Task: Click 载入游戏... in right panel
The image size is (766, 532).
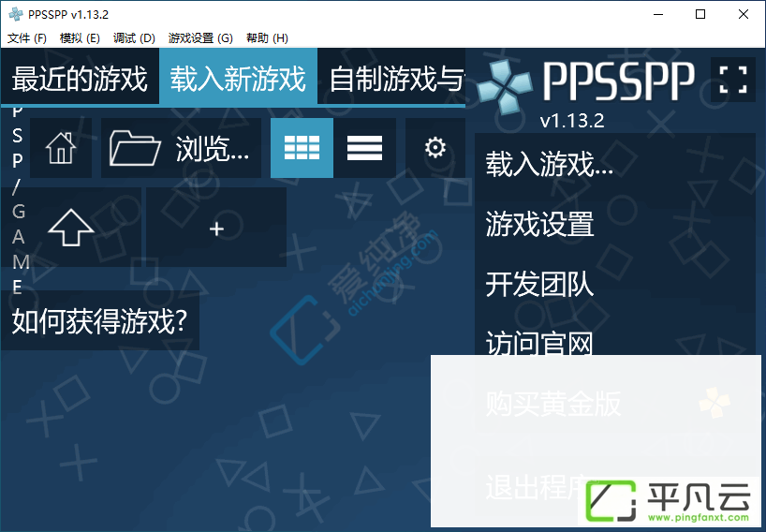Action: 615,164
